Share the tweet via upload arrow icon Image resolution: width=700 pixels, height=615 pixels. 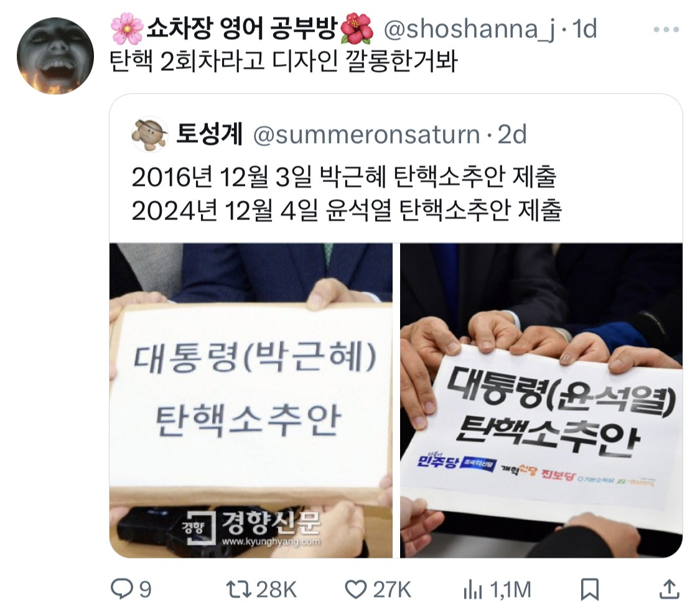coord(669,589)
